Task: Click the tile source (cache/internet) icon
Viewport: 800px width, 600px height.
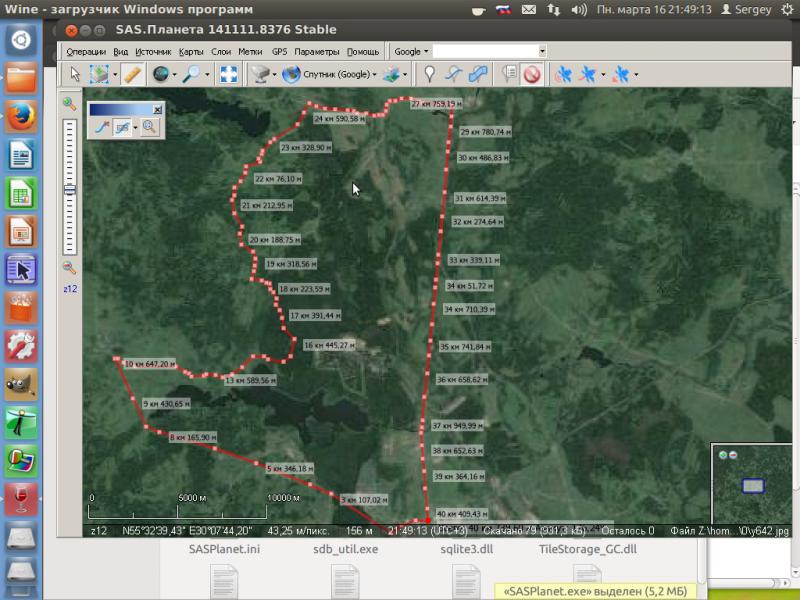Action: (261, 74)
